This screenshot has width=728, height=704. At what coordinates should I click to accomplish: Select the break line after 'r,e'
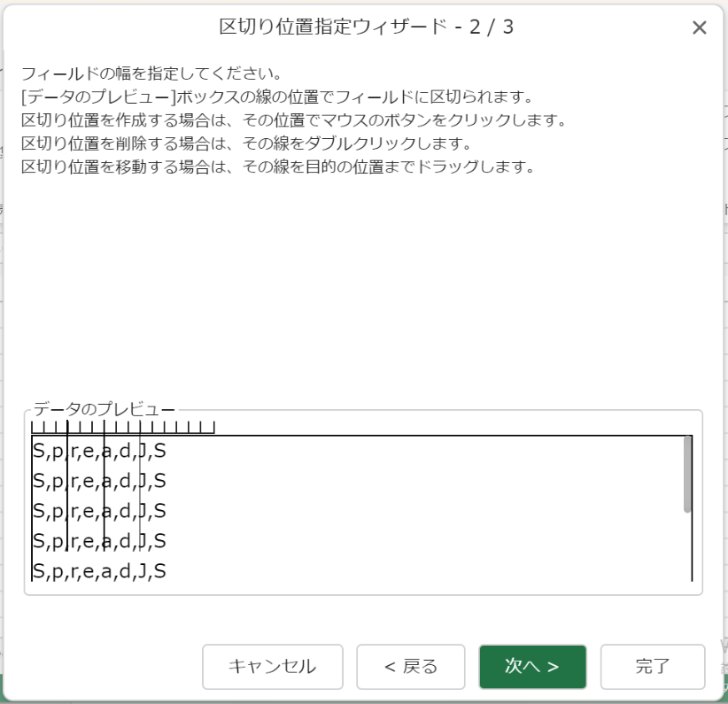105,496
